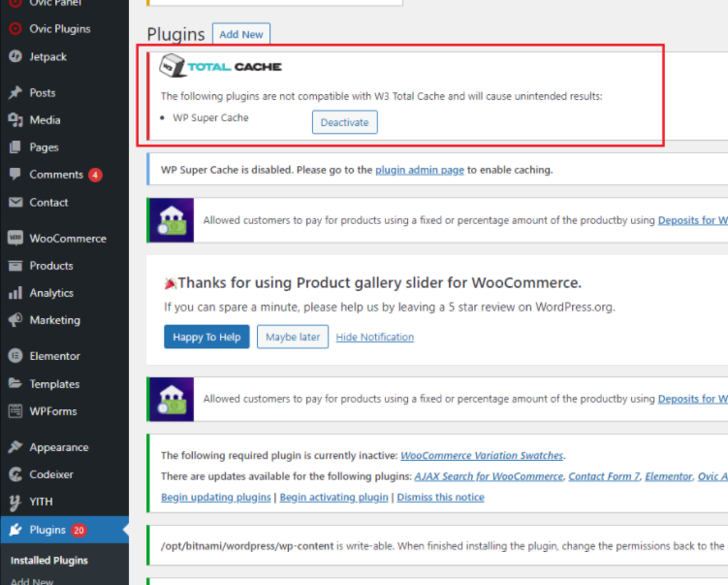Screen dimensions: 728x585
Task: Click the WooCommerce logo icon
Action: (x=16, y=238)
